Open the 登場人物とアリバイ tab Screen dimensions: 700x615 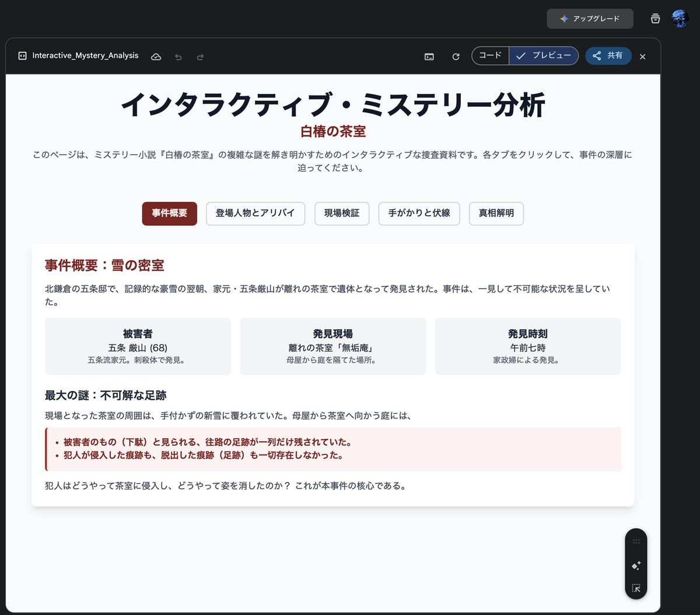click(256, 214)
